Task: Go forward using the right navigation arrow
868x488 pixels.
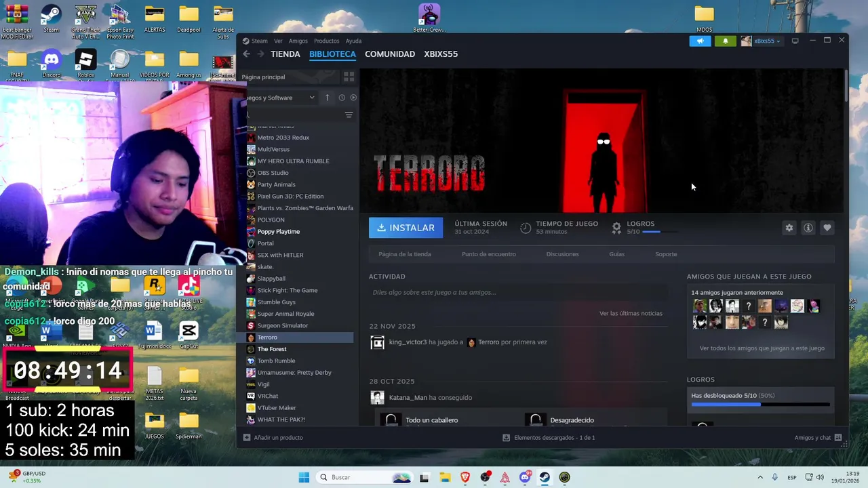Action: (260, 54)
